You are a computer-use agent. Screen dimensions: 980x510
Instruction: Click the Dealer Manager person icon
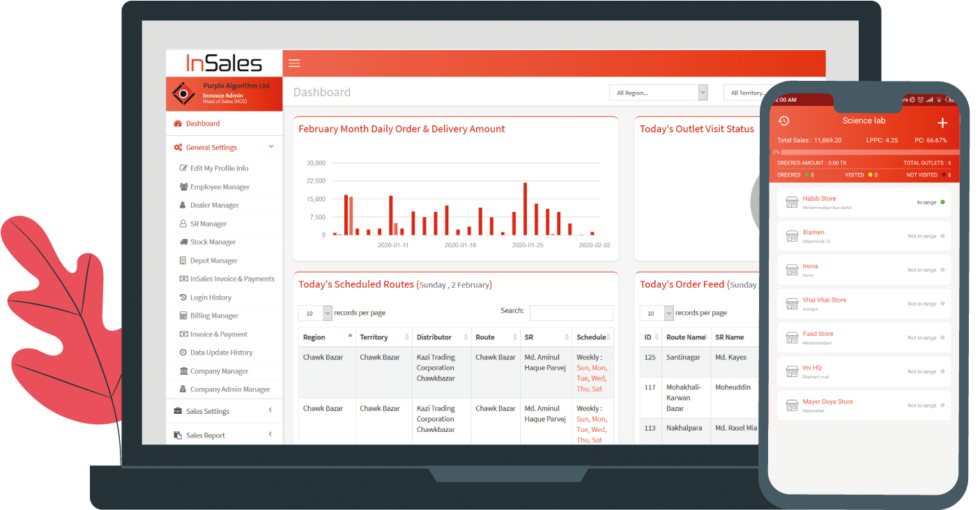coord(183,205)
